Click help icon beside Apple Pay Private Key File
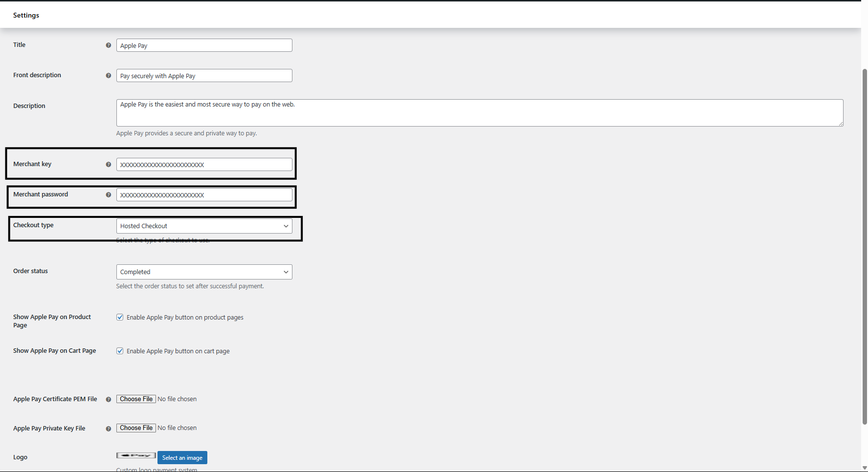This screenshot has height=472, width=868. click(109, 429)
